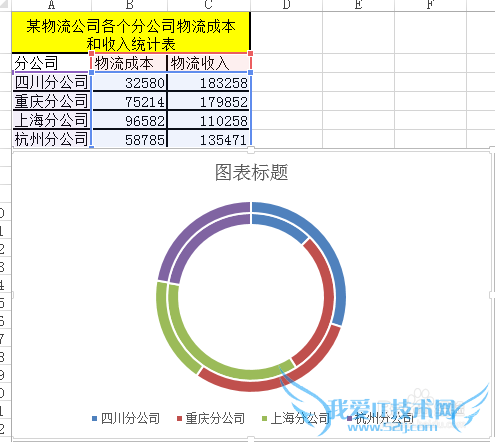Screen dimensions: 495x442
Task: Click the 上海分公司 legend entry
Action: [x=296, y=418]
